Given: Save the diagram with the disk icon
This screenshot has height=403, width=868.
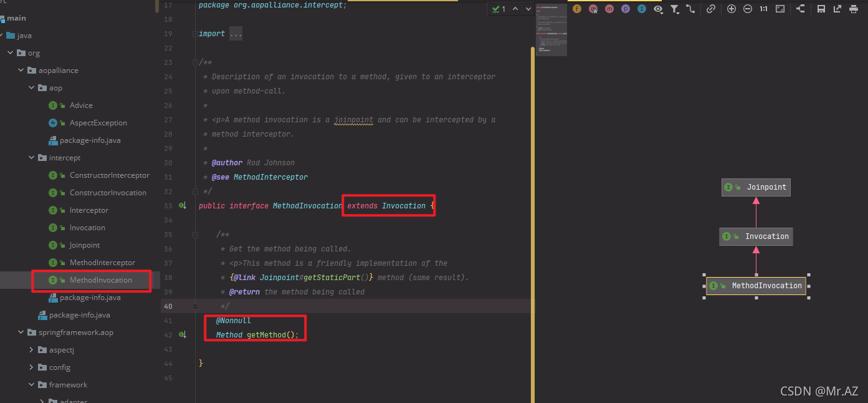Looking at the screenshot, I should click(x=821, y=9).
